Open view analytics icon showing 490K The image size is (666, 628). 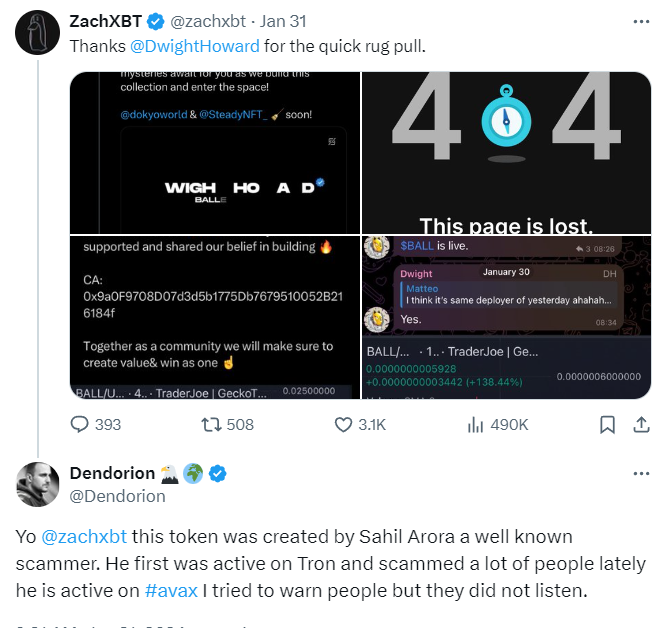475,424
